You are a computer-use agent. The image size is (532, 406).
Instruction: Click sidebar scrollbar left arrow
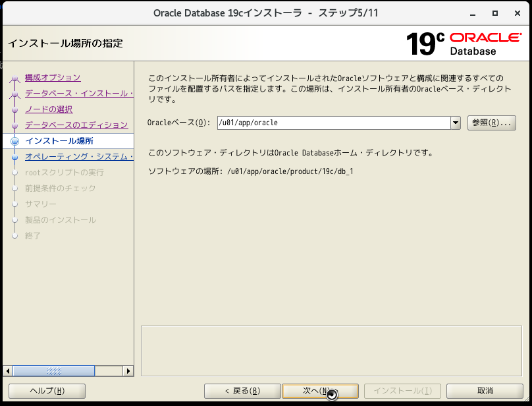(8, 371)
